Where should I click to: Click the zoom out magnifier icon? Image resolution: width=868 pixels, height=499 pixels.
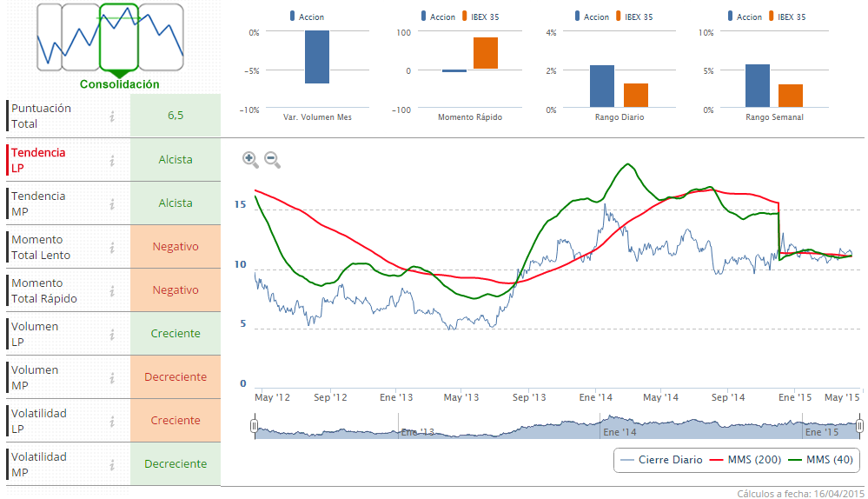coord(272,159)
